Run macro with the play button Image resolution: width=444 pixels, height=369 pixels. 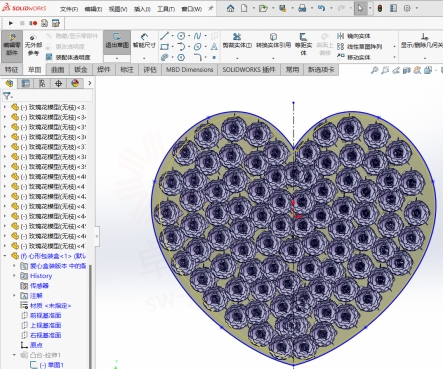coord(11,23)
